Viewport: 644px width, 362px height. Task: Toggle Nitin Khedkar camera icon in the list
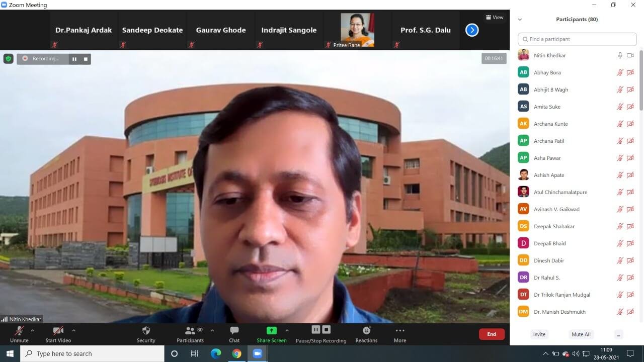click(x=630, y=55)
